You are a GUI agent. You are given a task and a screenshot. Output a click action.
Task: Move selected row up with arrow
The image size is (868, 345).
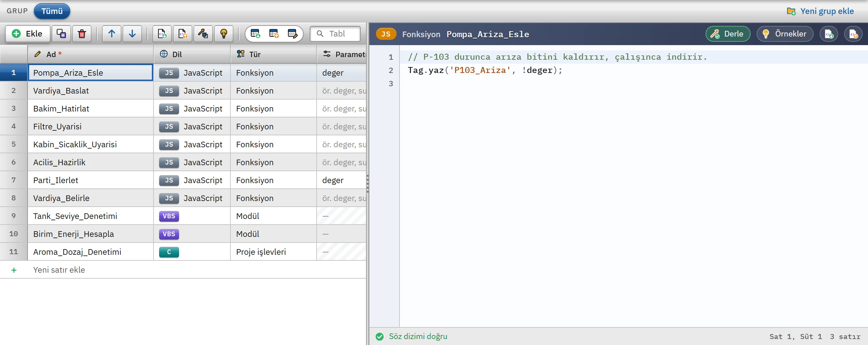[111, 34]
